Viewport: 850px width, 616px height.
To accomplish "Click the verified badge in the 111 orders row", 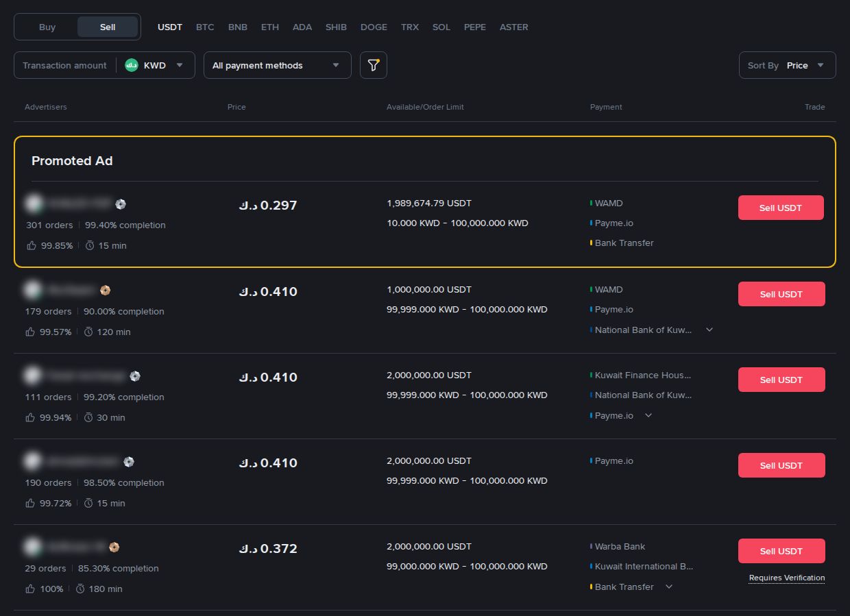I will pyautogui.click(x=135, y=376).
